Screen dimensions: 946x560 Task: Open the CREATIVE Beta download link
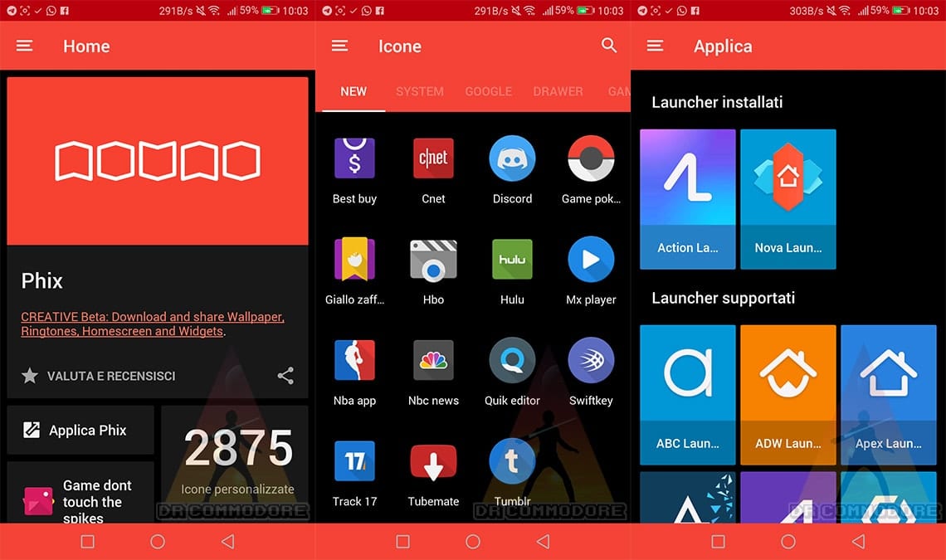coord(153,324)
